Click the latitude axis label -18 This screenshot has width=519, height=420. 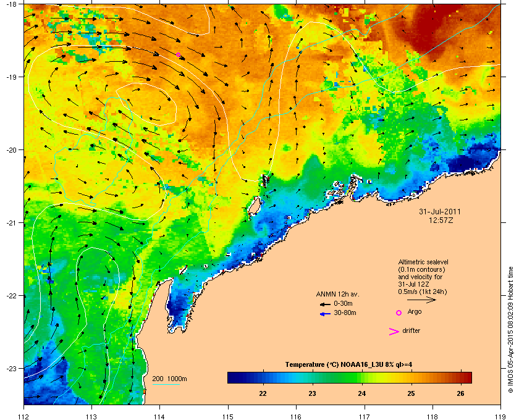[11, 4]
